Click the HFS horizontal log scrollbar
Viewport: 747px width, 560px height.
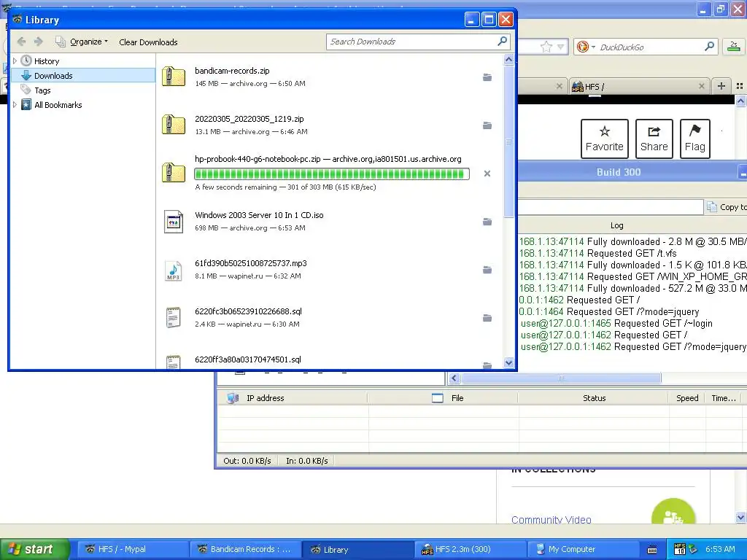tap(561, 378)
